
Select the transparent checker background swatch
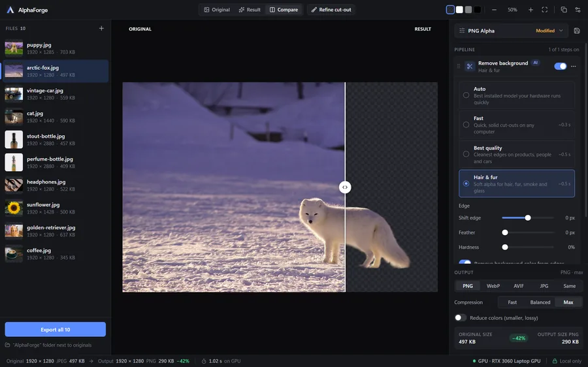point(450,10)
